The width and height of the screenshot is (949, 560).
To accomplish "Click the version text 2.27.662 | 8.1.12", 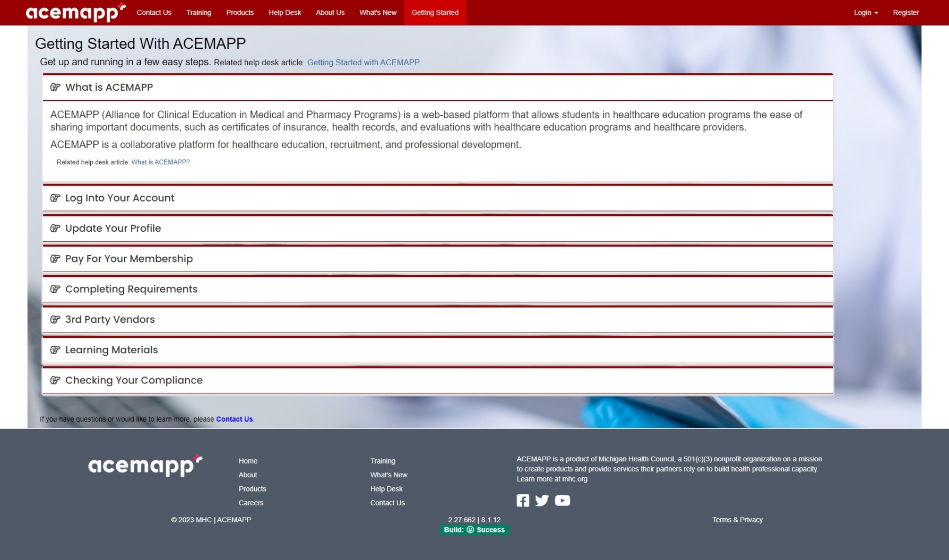I will coord(474,520).
